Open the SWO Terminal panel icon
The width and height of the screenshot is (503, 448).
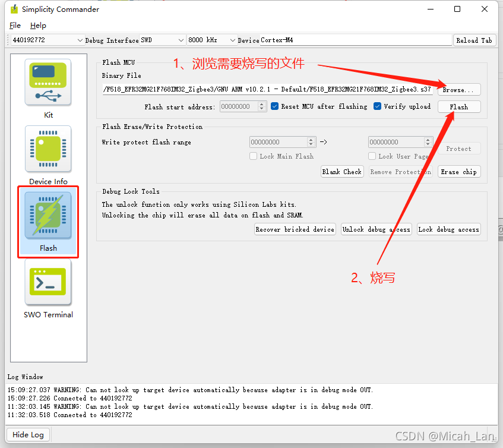48,282
